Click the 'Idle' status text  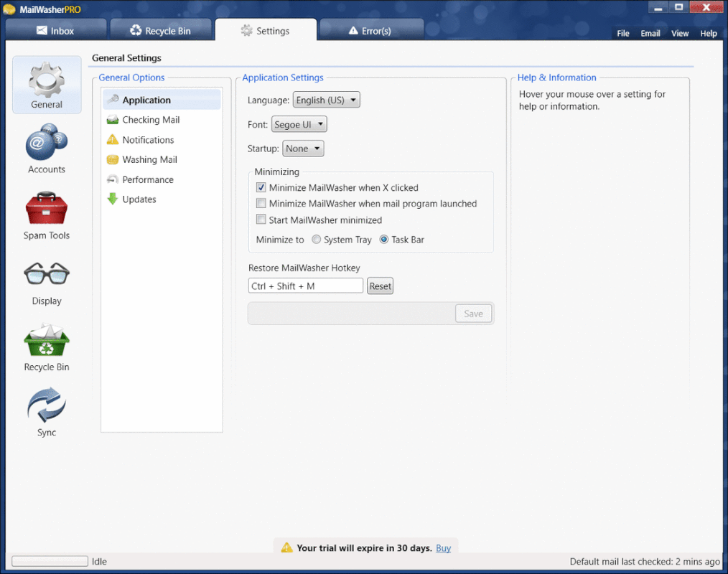coord(99,562)
